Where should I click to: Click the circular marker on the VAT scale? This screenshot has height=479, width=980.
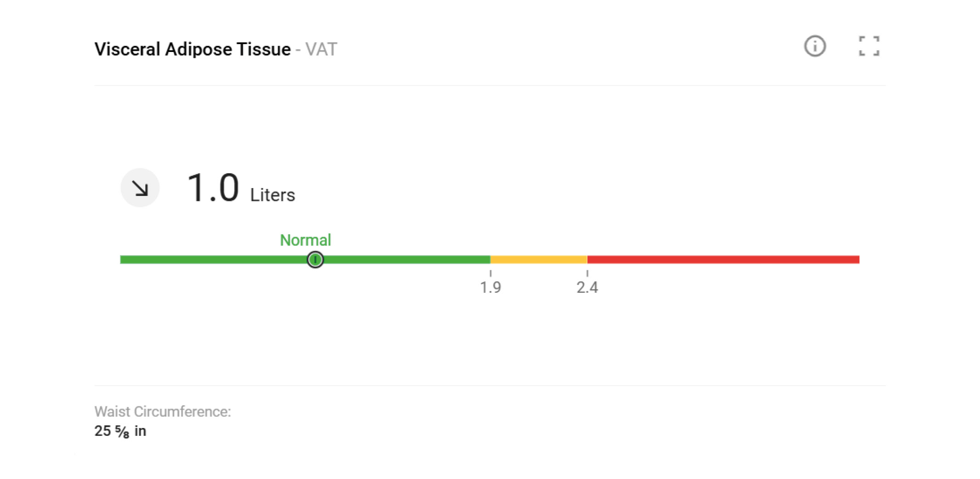[x=315, y=260]
